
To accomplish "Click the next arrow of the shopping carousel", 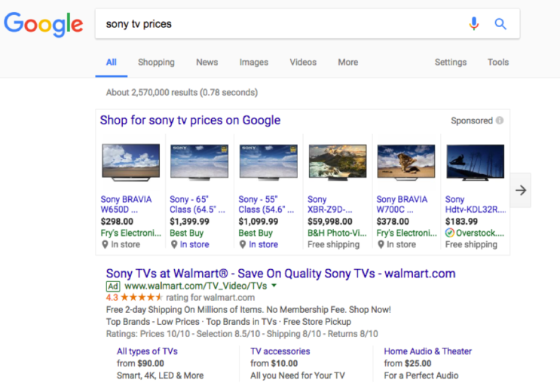I will (x=521, y=190).
